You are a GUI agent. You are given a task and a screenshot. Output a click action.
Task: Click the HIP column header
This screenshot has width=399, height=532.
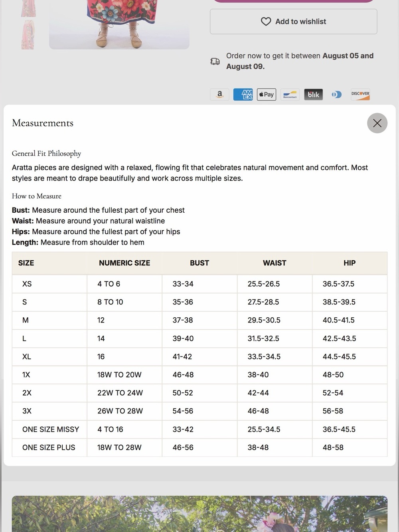(x=350, y=263)
